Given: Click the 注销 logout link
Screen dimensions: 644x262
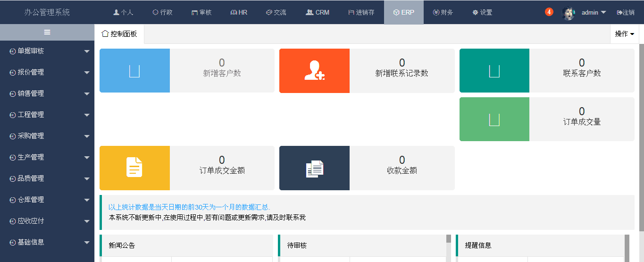Looking at the screenshot, I should pos(626,13).
